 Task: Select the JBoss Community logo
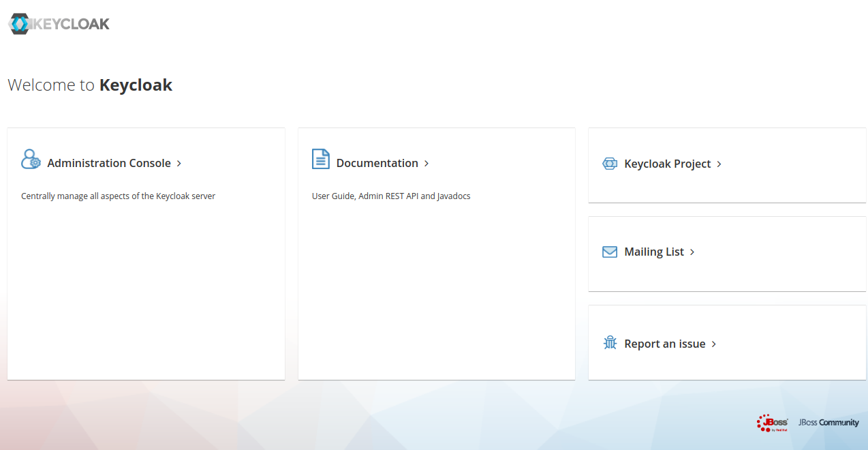[828, 423]
